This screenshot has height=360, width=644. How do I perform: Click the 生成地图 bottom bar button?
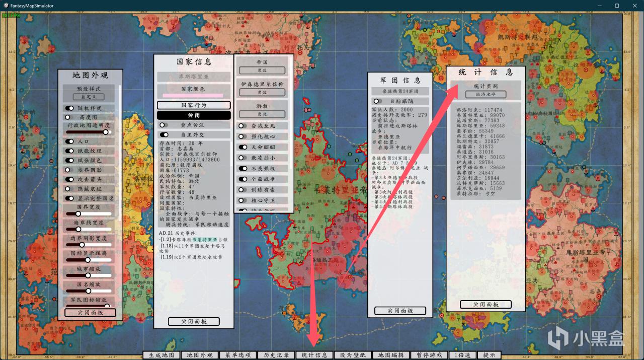click(x=162, y=355)
